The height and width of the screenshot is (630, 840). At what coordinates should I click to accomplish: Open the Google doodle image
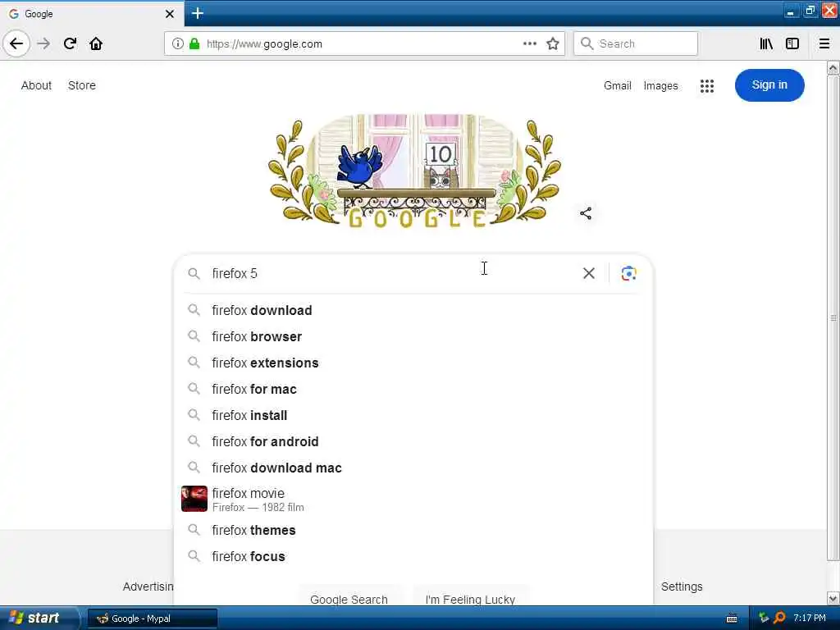coord(414,171)
